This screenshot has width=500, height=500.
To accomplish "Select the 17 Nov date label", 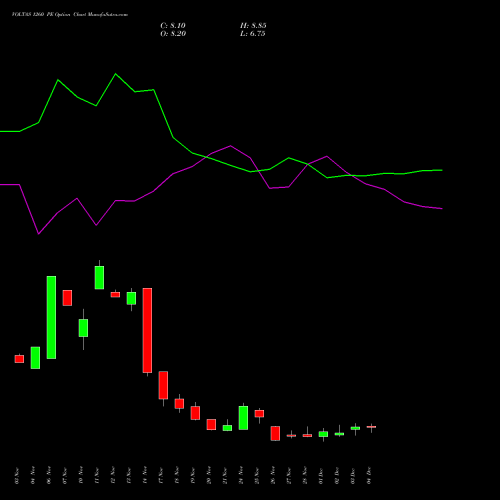I will click(161, 476).
